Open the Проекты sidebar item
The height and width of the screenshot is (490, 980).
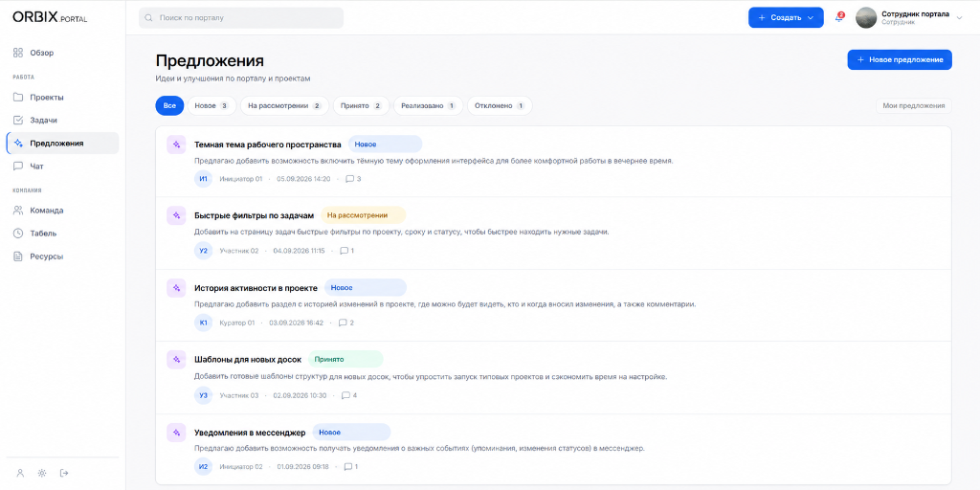coord(62,98)
